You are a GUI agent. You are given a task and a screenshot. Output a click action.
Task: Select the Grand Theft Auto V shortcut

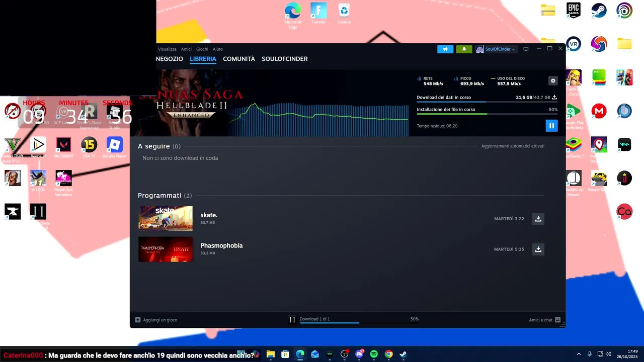[x=13, y=149]
